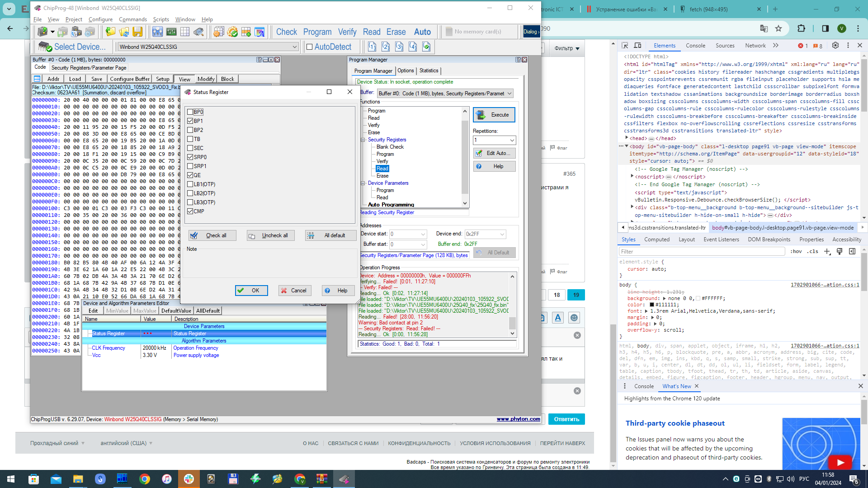The image size is (868, 488).
Task: Click the buffer grid toolbar icon
Action: (x=185, y=32)
